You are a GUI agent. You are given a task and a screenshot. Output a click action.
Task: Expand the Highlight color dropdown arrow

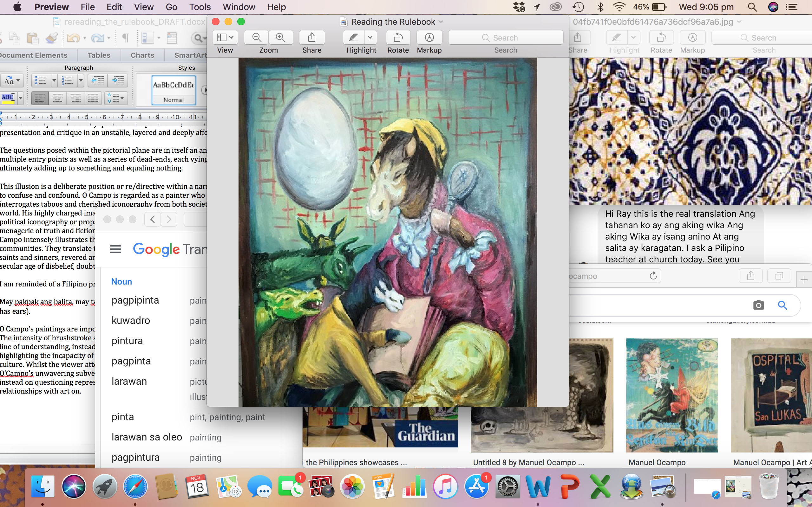(370, 37)
